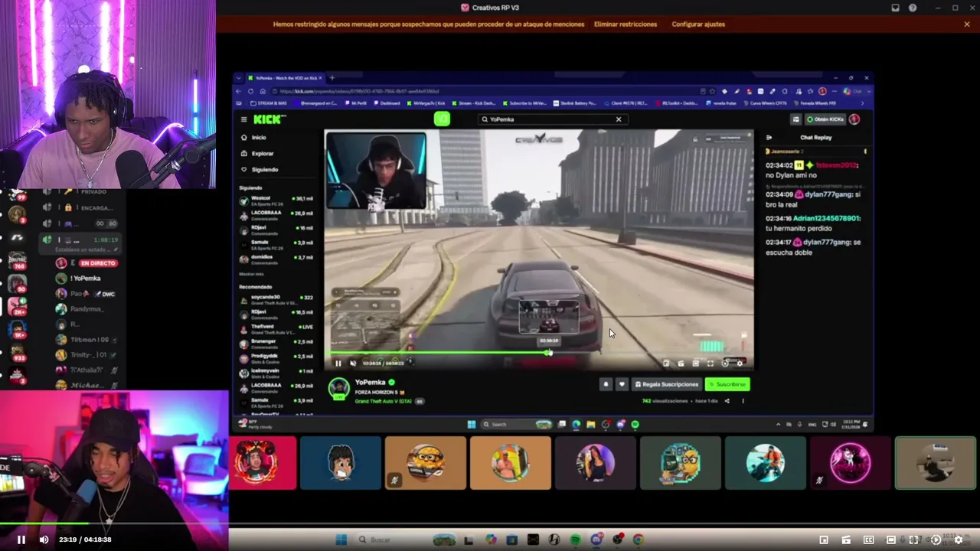Go to the Kick logo home
The height and width of the screenshot is (551, 980).
pyautogui.click(x=269, y=119)
